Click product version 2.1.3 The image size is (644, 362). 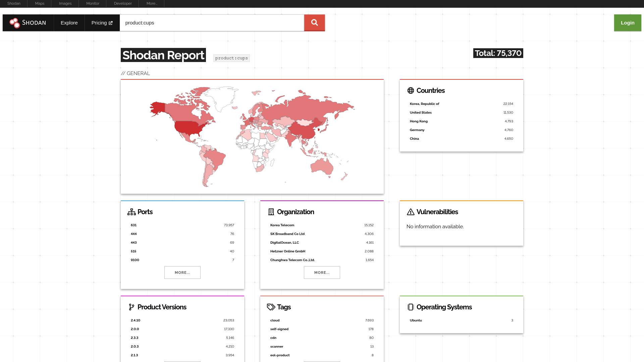[x=182, y=355]
